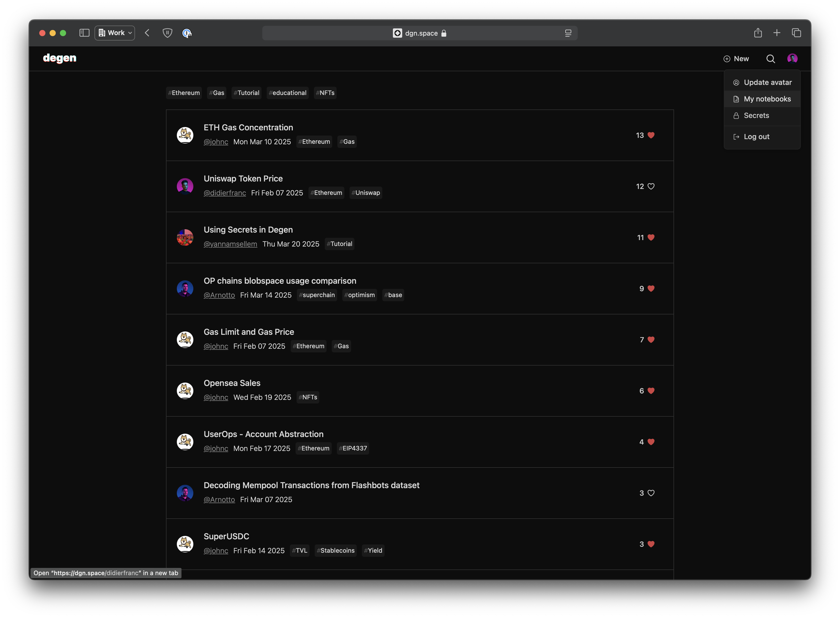Screen dimensions: 840x618
Task: Go back with Safari back arrow
Action: point(147,33)
